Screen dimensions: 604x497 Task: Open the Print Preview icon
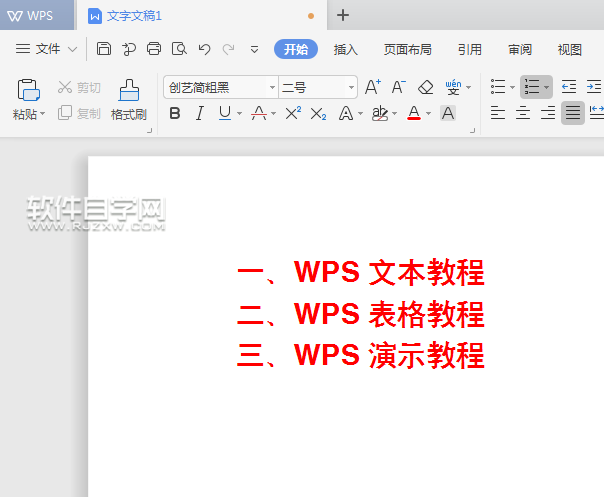tap(179, 49)
